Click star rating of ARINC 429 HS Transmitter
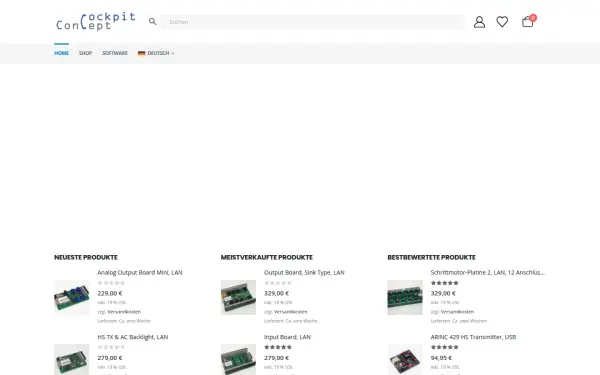 click(x=445, y=347)
